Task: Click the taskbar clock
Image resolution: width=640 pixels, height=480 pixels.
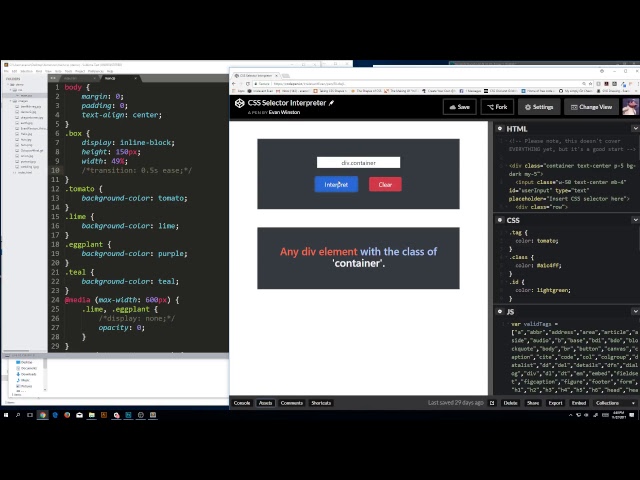Action: pyautogui.click(x=618, y=415)
